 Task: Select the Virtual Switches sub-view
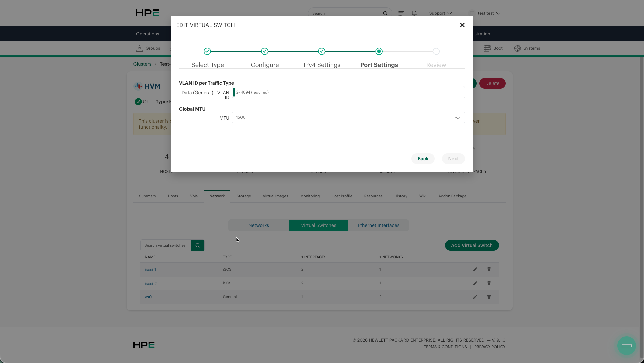[x=318, y=225]
